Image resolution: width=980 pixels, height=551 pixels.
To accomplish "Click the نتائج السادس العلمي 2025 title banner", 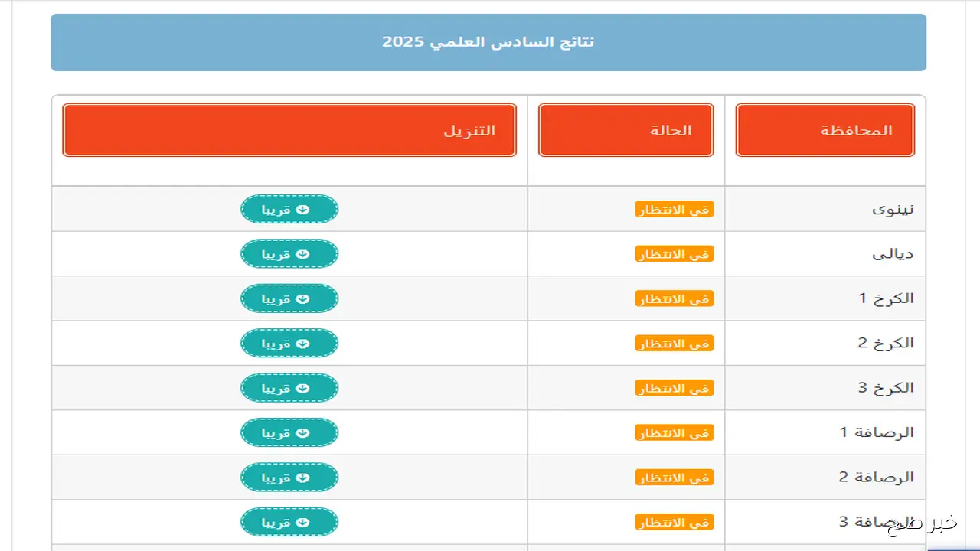I will (489, 42).
